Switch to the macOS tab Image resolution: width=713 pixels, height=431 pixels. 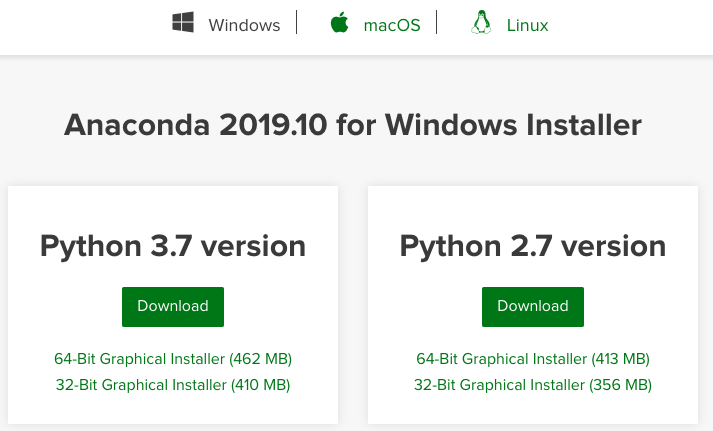(392, 25)
